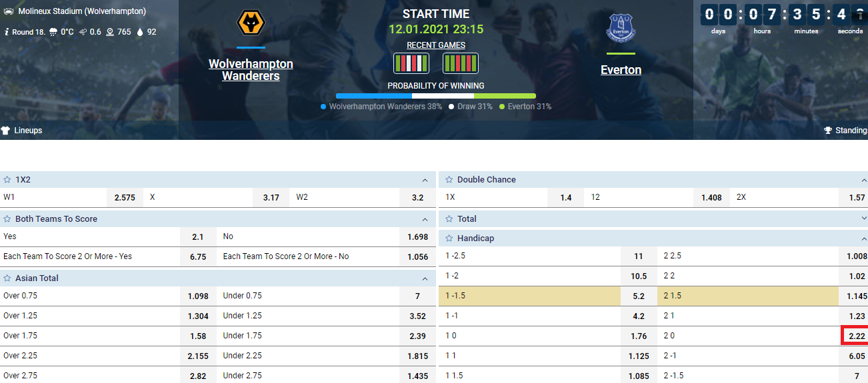The height and width of the screenshot is (383, 868).
Task: Star the Handicap market
Action: (x=449, y=238)
